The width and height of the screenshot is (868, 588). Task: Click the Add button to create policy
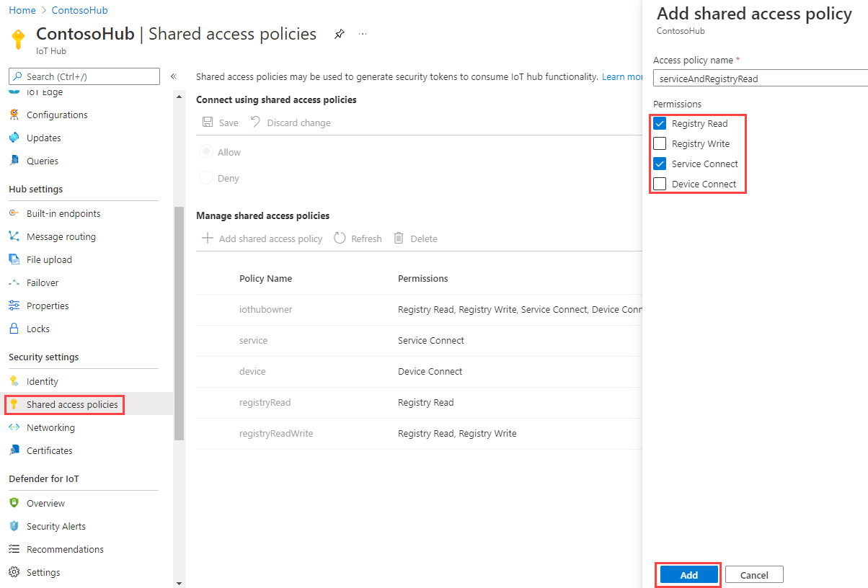point(688,575)
